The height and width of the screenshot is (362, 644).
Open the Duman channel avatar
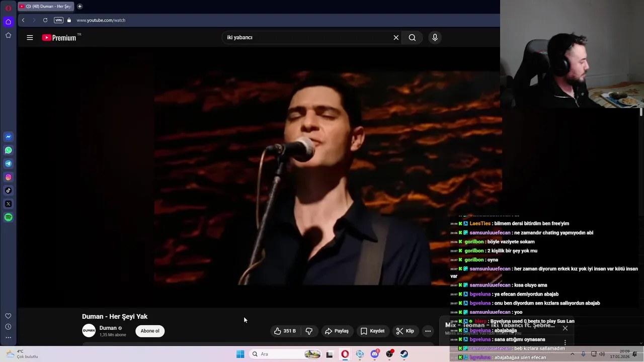(x=89, y=330)
